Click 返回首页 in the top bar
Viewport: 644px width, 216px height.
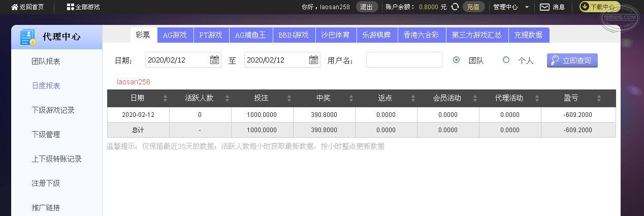[x=31, y=7]
